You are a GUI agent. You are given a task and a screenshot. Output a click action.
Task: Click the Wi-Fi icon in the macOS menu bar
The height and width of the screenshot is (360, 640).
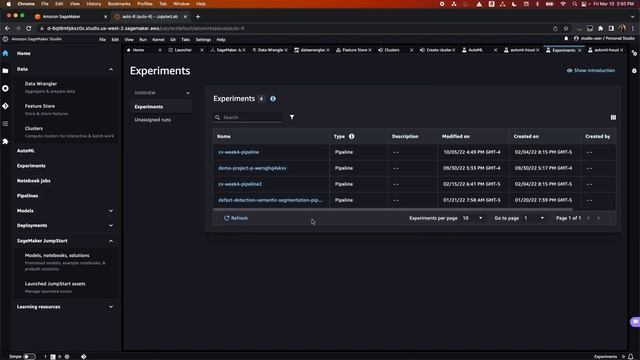[x=563, y=4]
